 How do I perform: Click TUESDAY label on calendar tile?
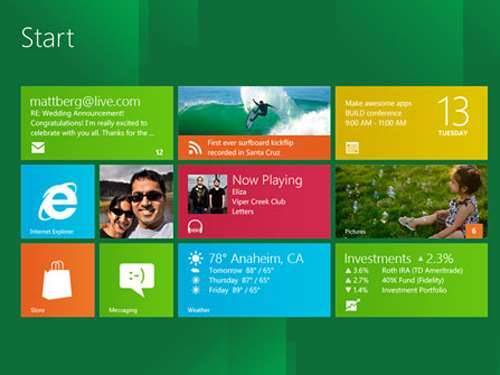[x=453, y=133]
